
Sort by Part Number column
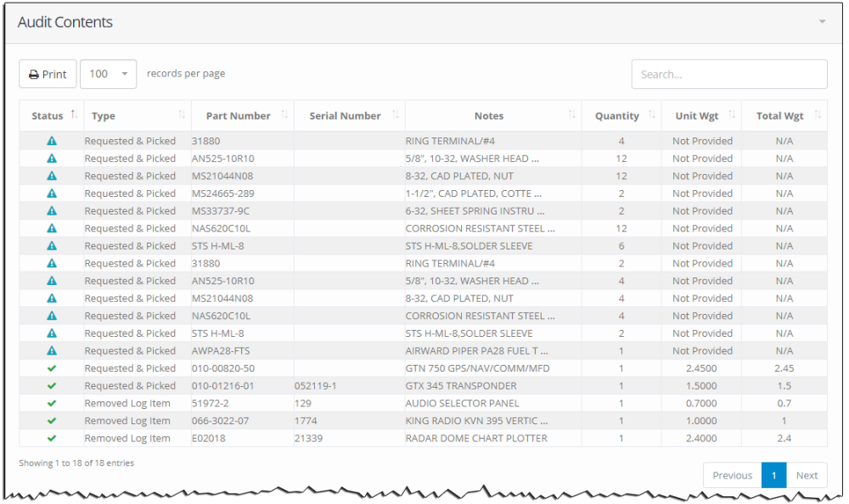coord(243,115)
